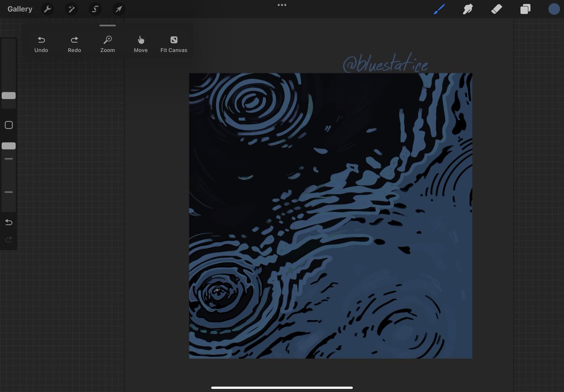
Task: Click the brush size slider handle
Action: pos(8,95)
